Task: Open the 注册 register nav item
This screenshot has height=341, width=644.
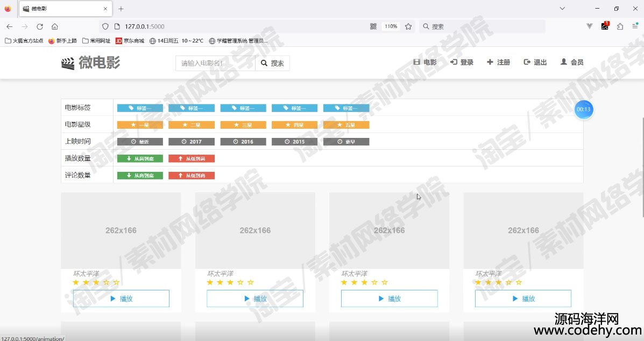Action: pos(498,62)
